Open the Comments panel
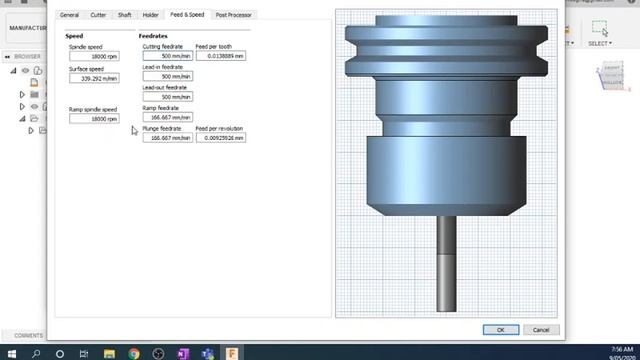This screenshot has width=640, height=360. pos(29,336)
